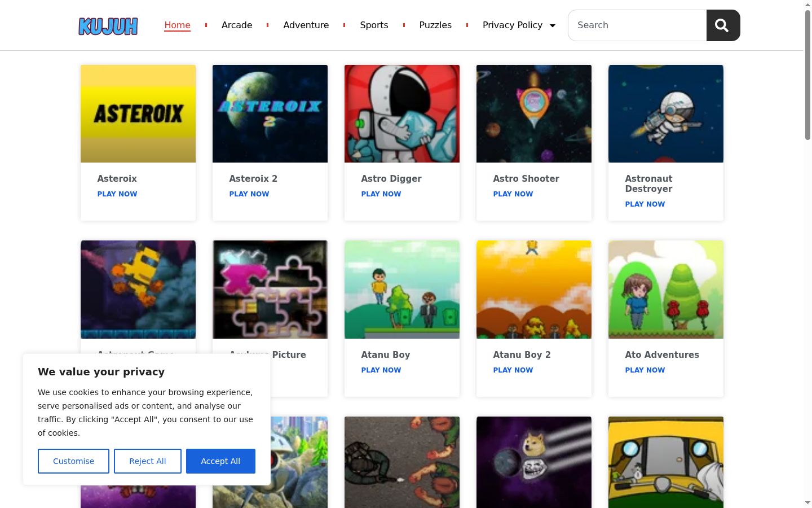Open the Asteroix 2 game thumbnail
The image size is (812, 508).
(270, 113)
